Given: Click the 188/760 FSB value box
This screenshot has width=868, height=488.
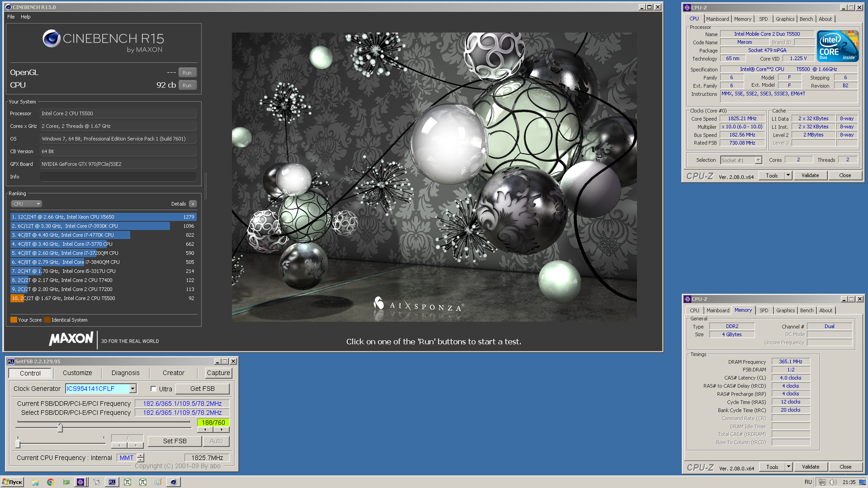Looking at the screenshot, I should [213, 422].
